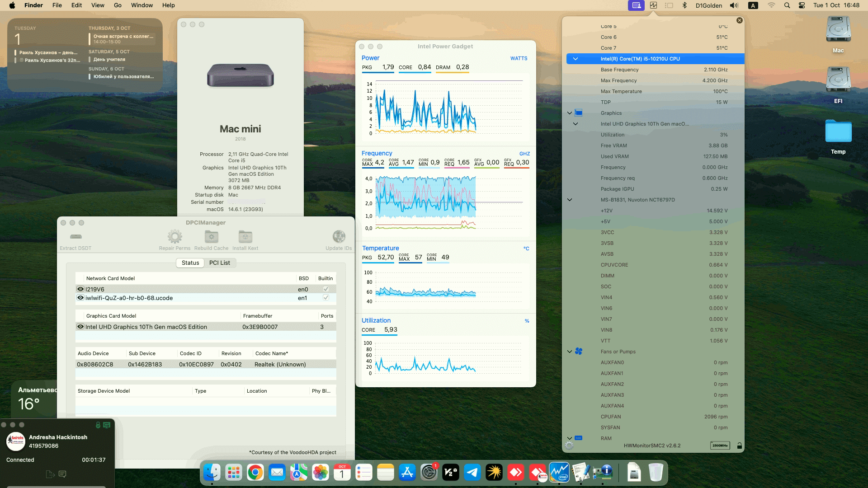Open System Settings from the Dock
The image size is (868, 488).
click(429, 473)
